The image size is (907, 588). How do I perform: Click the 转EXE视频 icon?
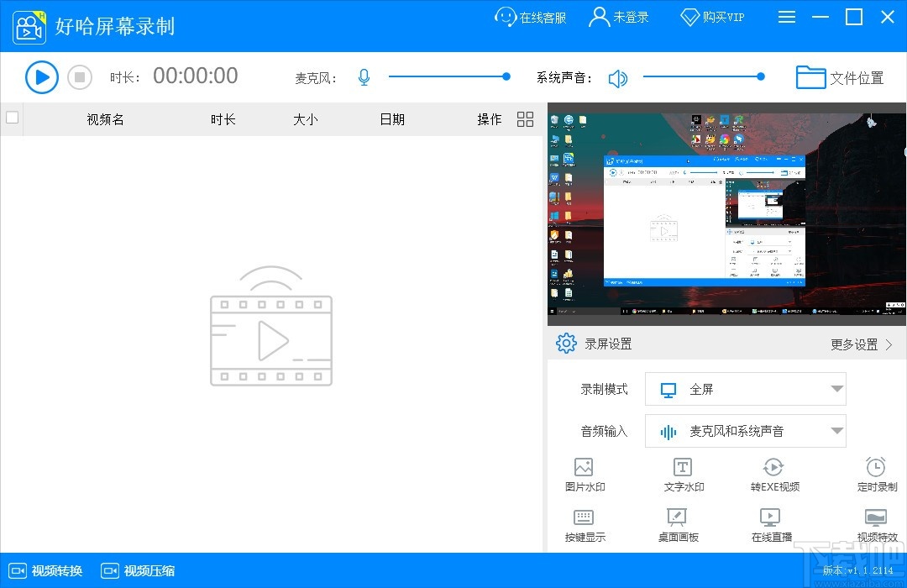[773, 473]
